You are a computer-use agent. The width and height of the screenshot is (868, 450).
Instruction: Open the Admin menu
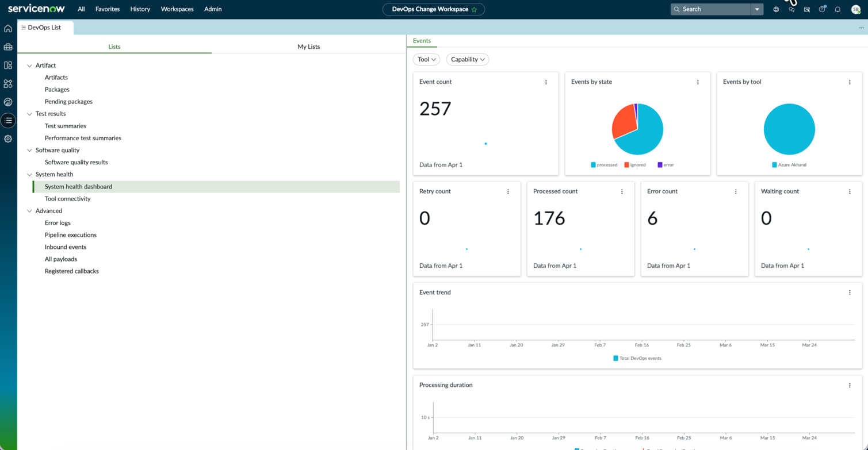213,9
